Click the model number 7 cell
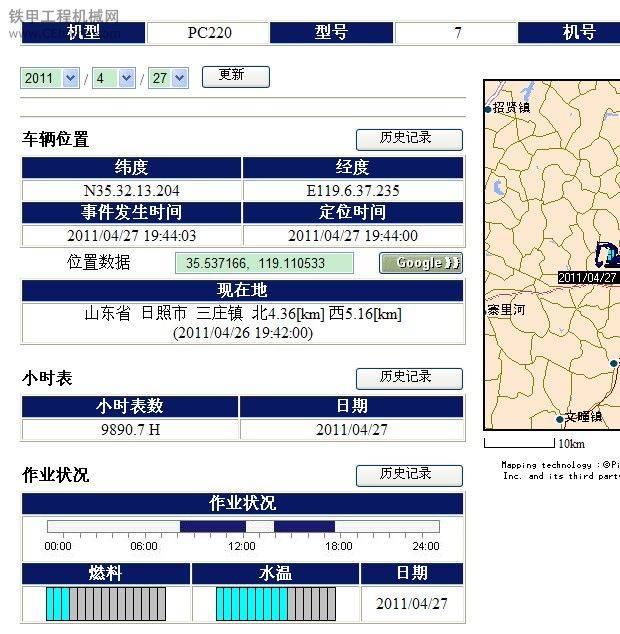Image resolution: width=620 pixels, height=634 pixels. 457,33
